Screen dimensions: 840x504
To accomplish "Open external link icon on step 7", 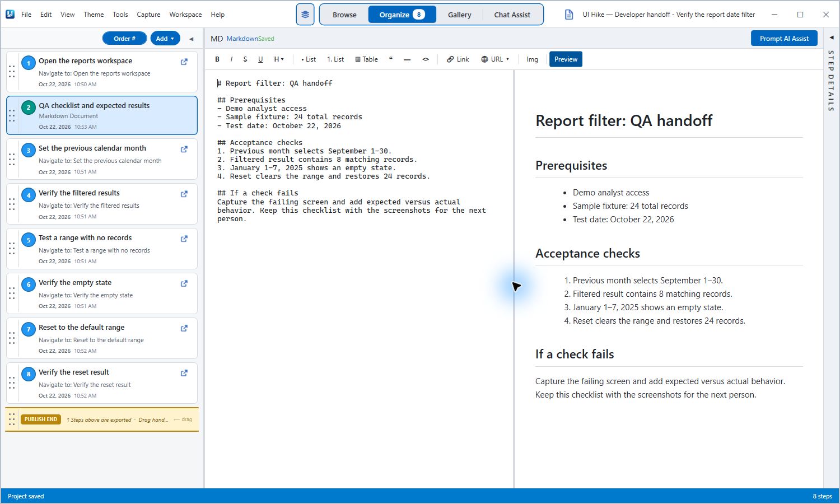I will 184,329.
